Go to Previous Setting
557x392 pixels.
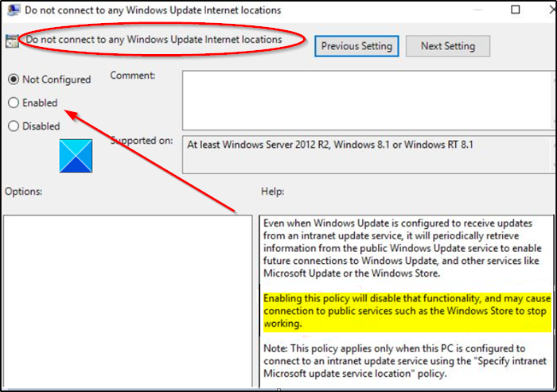click(356, 46)
